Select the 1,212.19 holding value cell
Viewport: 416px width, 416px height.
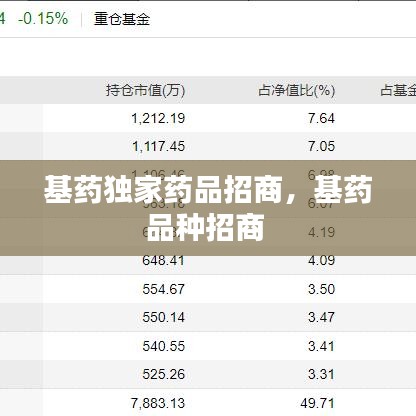click(158, 118)
